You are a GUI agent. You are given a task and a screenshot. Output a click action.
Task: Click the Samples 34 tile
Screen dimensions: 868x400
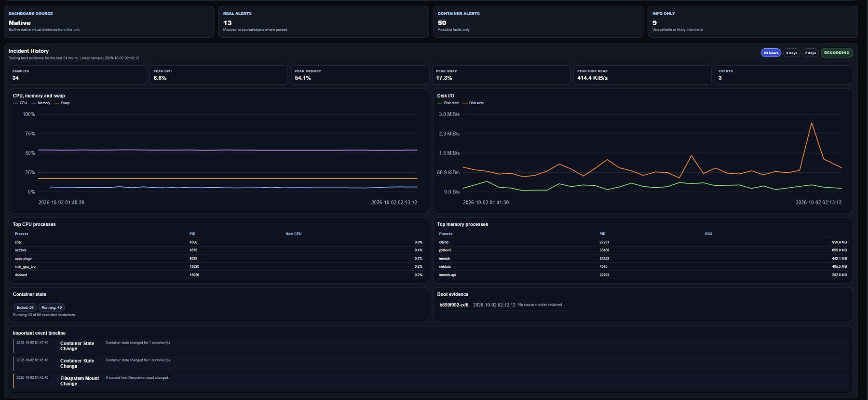[78, 75]
